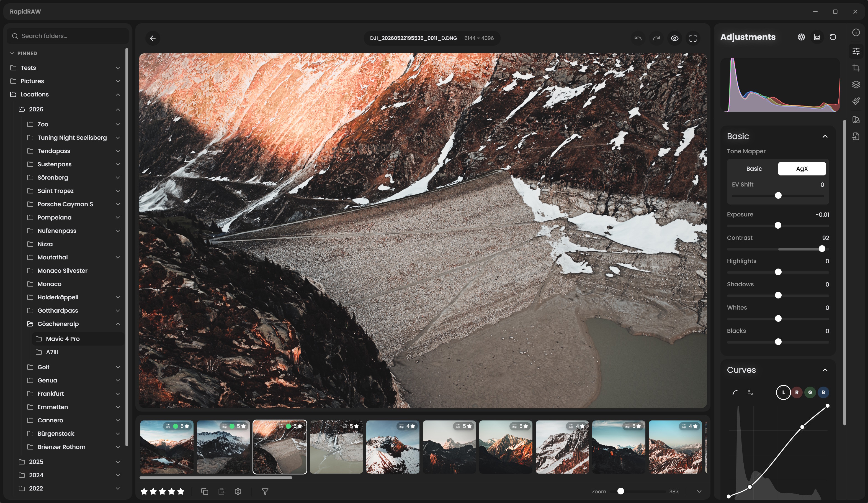Open the Brienzer Rothorn folder
The width and height of the screenshot is (868, 503).
[x=74, y=447]
